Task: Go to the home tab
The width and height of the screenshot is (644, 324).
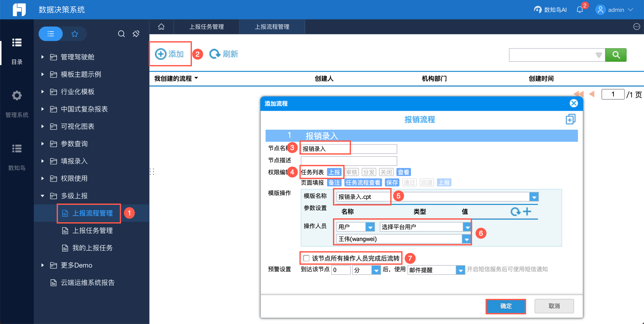Action: (x=161, y=27)
